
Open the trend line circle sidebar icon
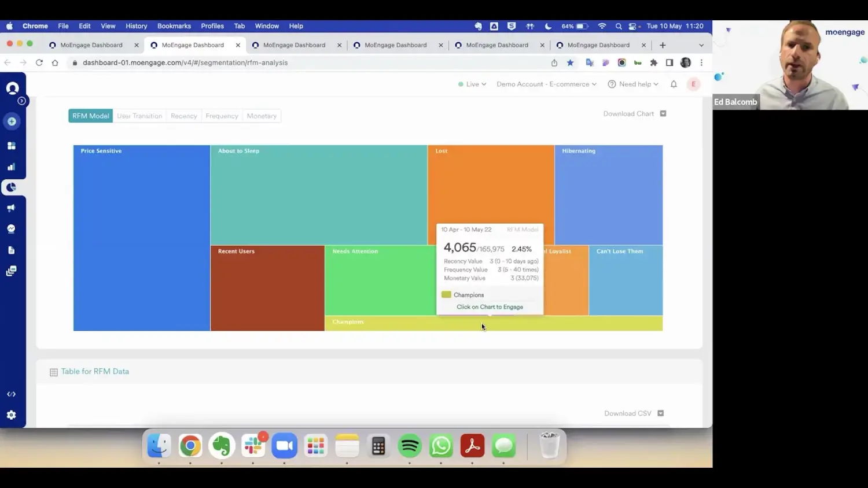coord(11,229)
